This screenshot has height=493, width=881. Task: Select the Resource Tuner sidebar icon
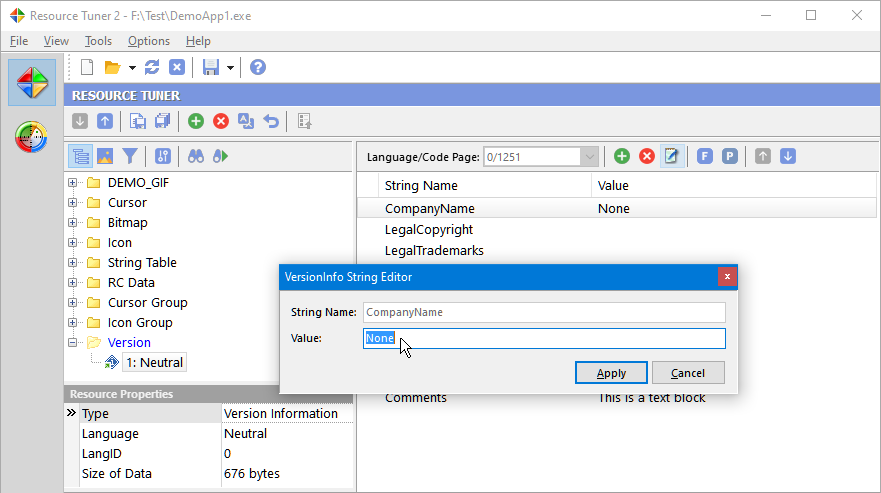(32, 83)
